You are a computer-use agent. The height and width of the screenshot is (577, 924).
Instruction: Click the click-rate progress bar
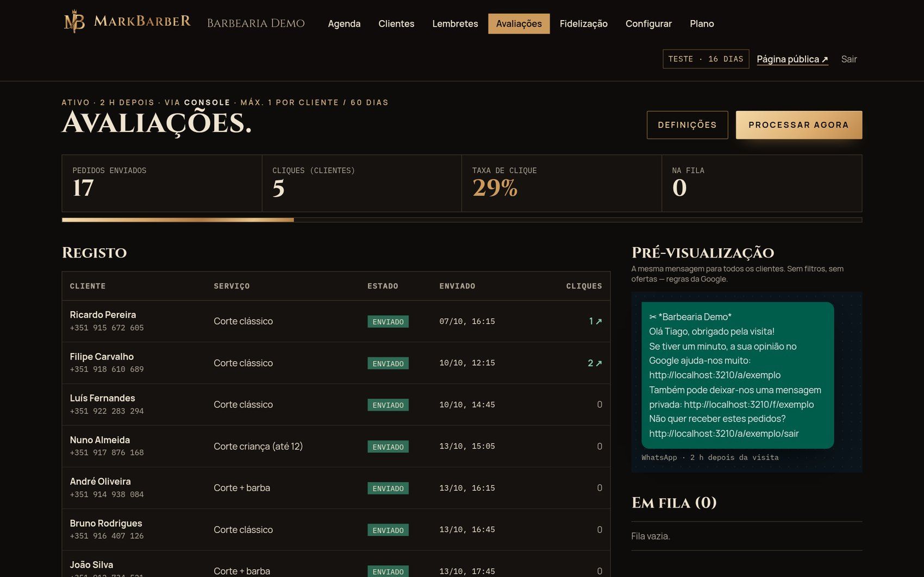coord(462,220)
